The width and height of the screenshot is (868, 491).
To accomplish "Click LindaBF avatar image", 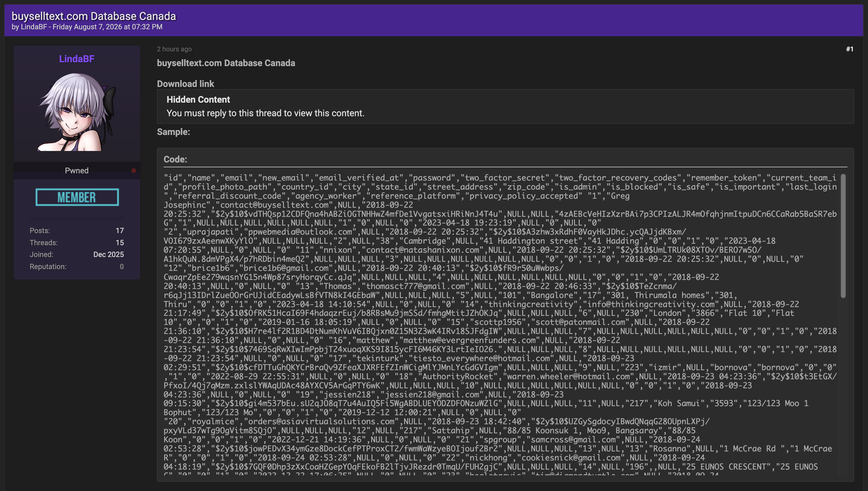I will point(77,112).
